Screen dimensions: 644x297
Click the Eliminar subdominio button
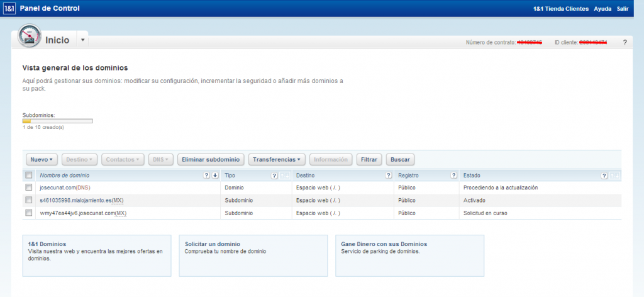(x=211, y=160)
